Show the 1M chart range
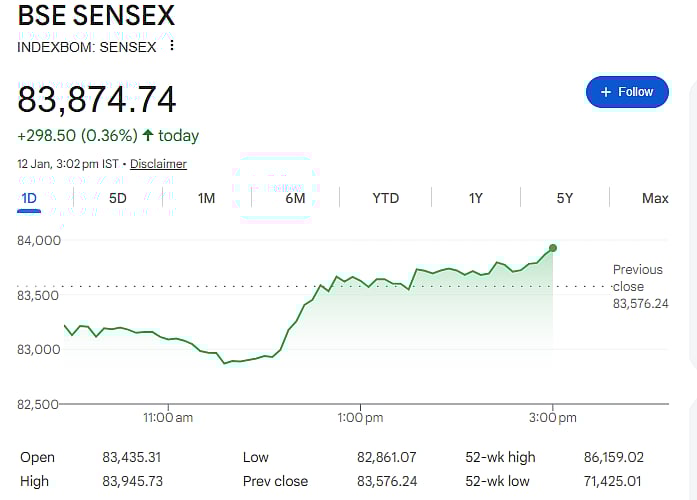This screenshot has height=500, width=697. (x=206, y=198)
